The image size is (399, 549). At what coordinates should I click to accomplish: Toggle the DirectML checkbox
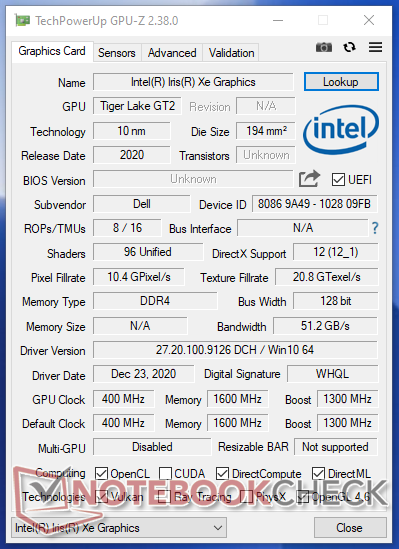click(318, 473)
